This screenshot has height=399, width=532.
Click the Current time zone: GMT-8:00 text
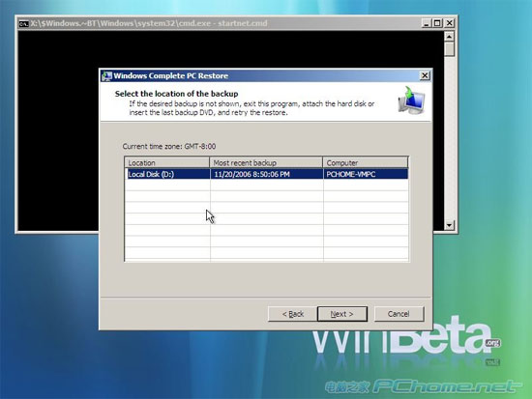coord(169,147)
